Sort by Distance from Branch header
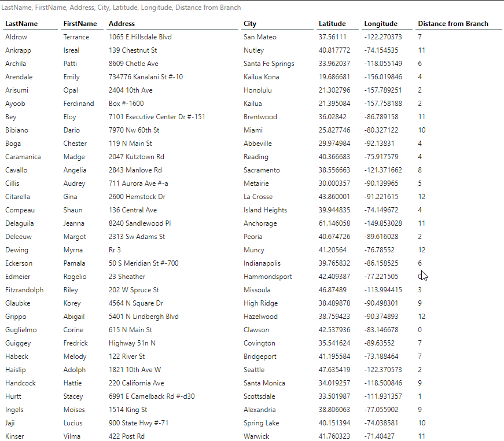The image size is (504, 441). pyautogui.click(x=453, y=24)
